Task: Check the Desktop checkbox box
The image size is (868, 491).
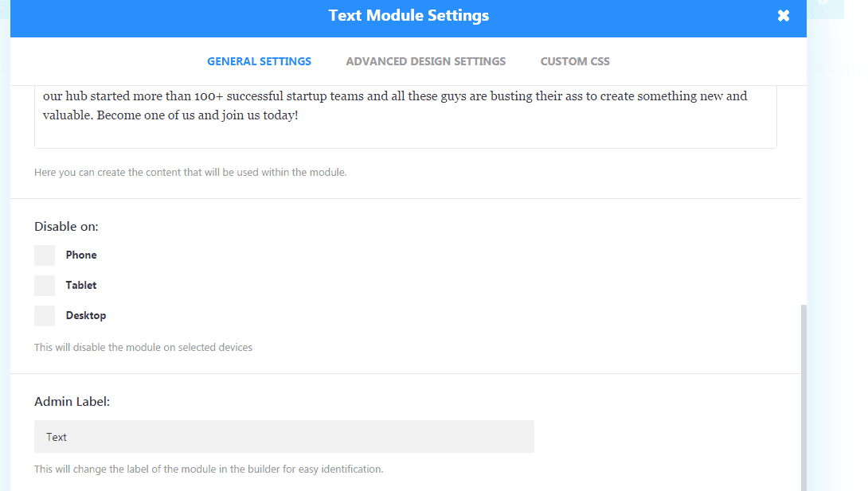Action: pyautogui.click(x=45, y=316)
